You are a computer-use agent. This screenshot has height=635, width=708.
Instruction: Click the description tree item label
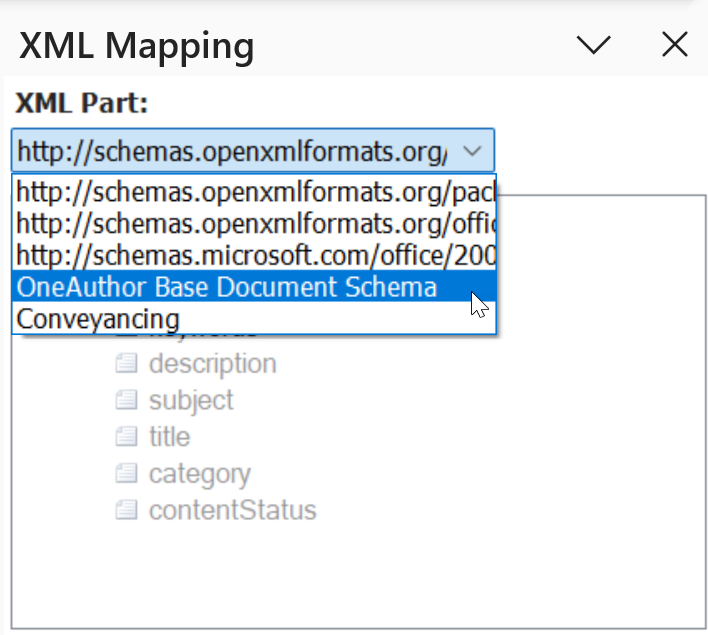(x=213, y=364)
